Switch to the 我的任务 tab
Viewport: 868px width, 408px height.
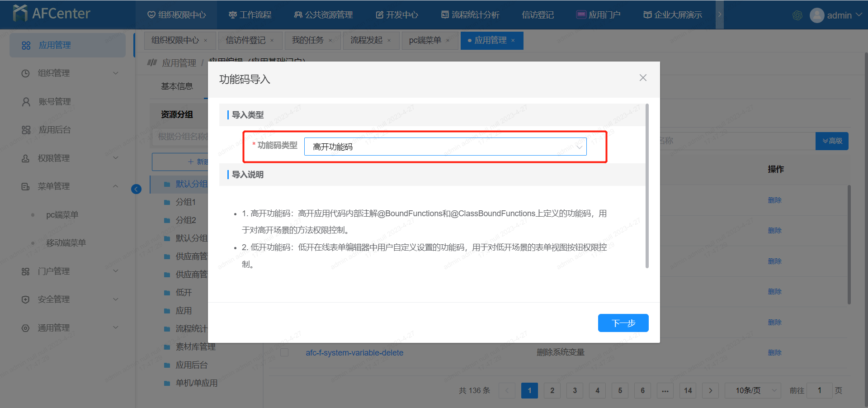pos(307,41)
